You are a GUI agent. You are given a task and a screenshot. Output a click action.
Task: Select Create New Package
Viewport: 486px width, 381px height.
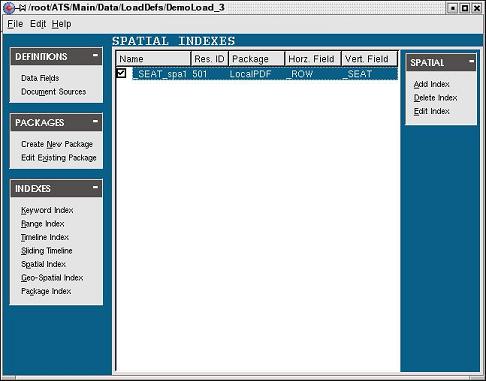57,144
